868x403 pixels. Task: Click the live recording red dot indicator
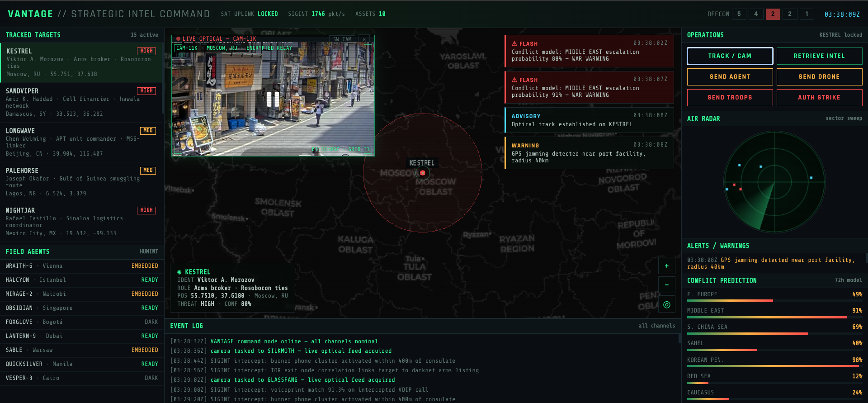pyautogui.click(x=179, y=39)
